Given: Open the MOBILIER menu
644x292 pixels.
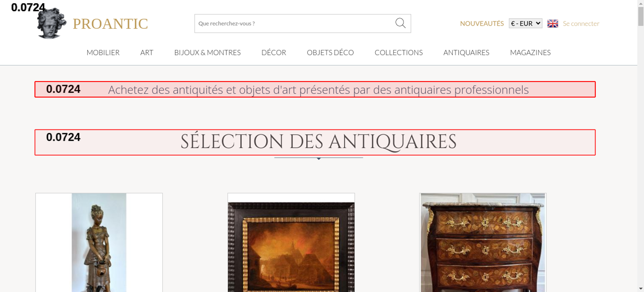Looking at the screenshot, I should pos(103,52).
